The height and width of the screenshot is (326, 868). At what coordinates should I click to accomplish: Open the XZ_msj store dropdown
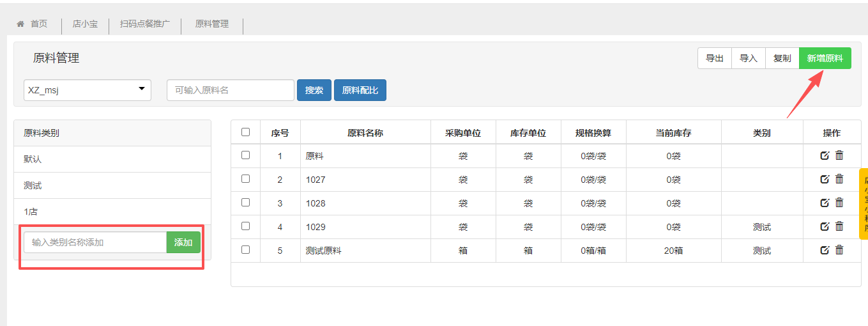click(x=88, y=90)
